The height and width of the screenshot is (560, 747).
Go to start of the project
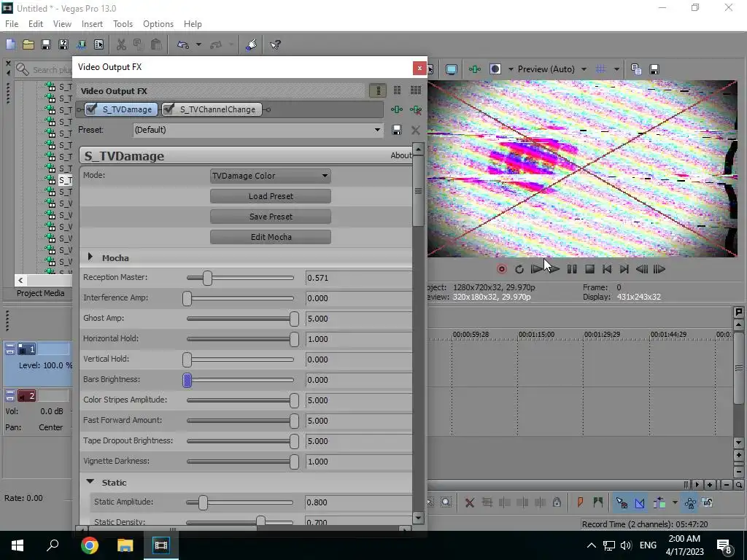pos(606,269)
